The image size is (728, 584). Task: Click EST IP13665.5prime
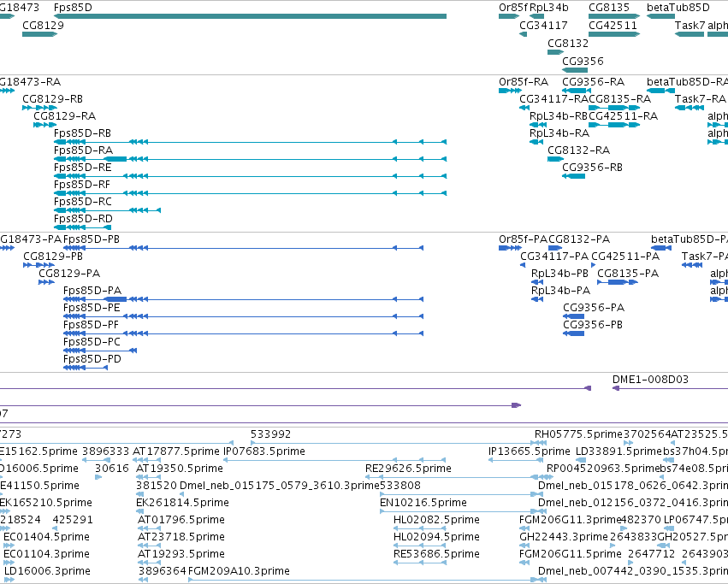[530, 452]
